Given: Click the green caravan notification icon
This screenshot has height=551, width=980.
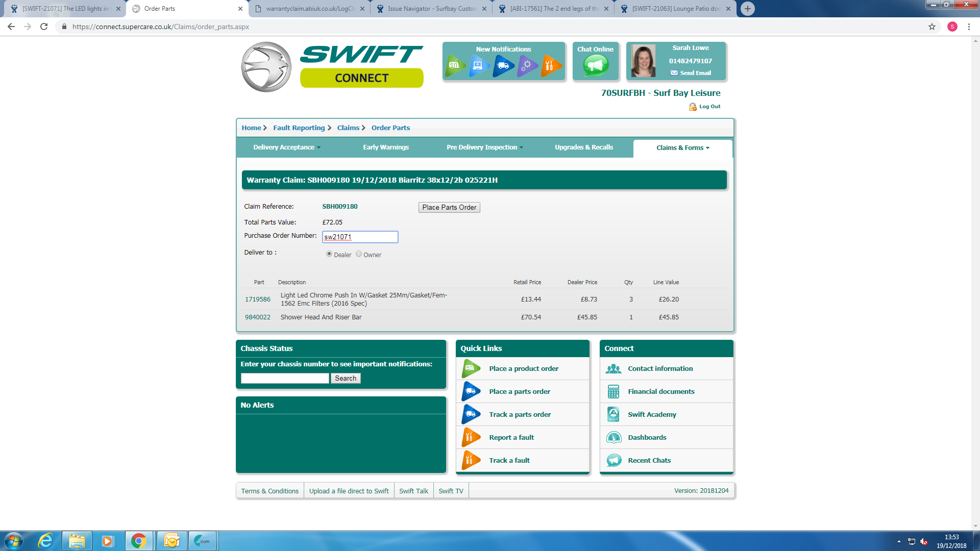Looking at the screenshot, I should click(455, 65).
